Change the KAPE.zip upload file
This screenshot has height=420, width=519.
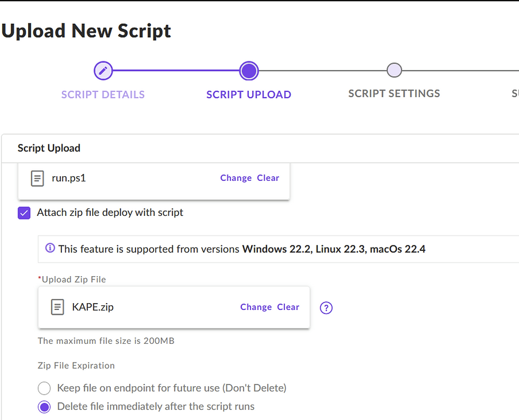coord(256,307)
